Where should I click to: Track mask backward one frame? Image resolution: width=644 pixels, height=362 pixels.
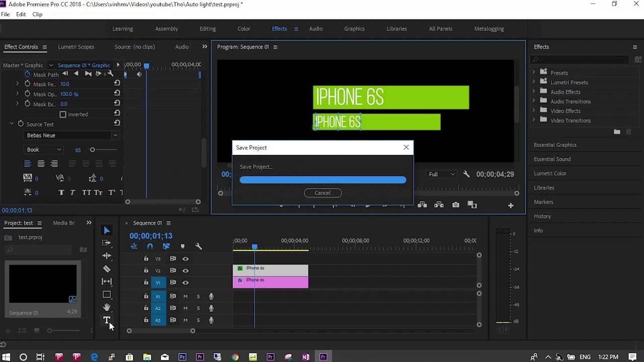tap(65, 74)
